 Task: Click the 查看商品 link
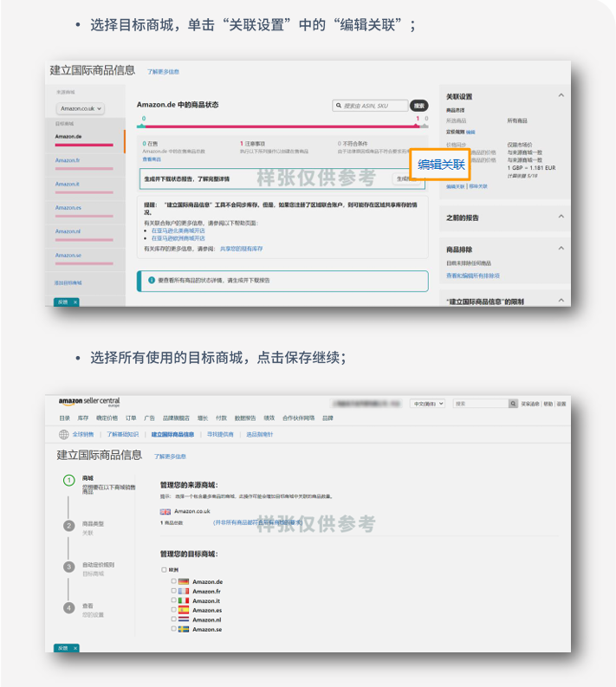[x=152, y=159]
